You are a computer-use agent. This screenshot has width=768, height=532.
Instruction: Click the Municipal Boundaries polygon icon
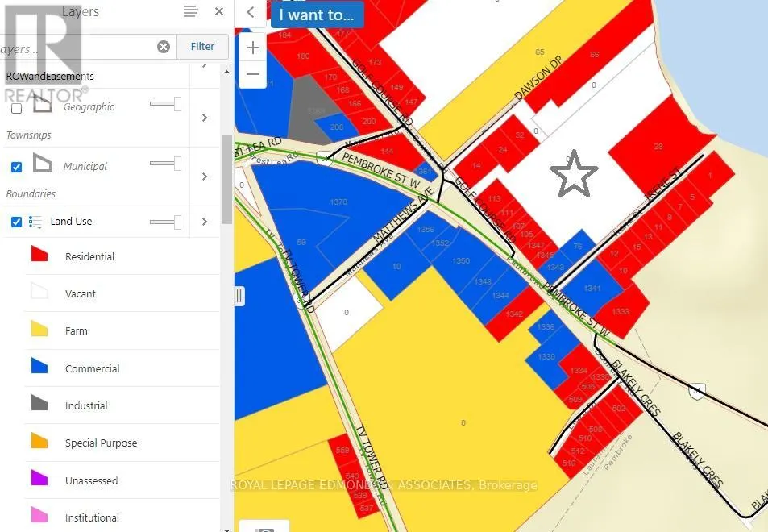pyautogui.click(x=43, y=163)
